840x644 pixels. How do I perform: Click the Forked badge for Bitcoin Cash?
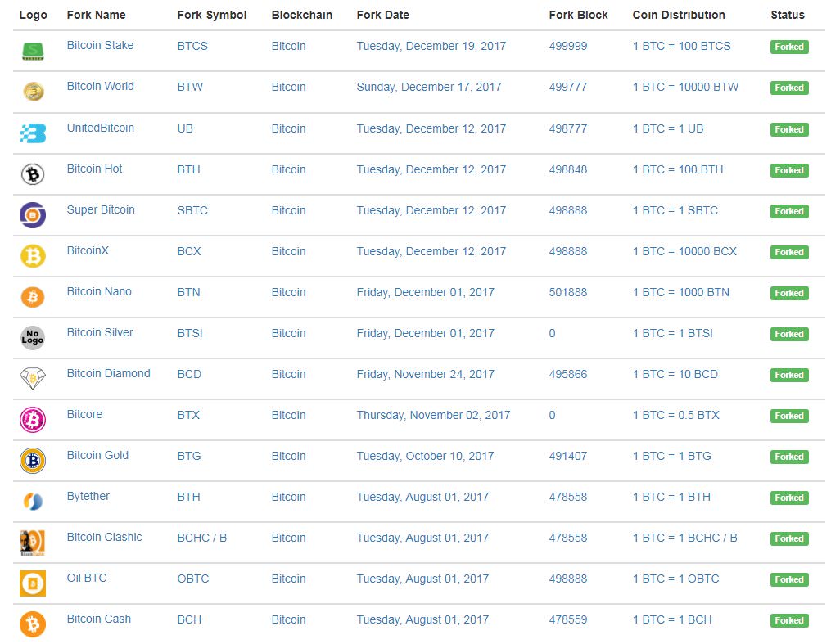[x=789, y=621]
